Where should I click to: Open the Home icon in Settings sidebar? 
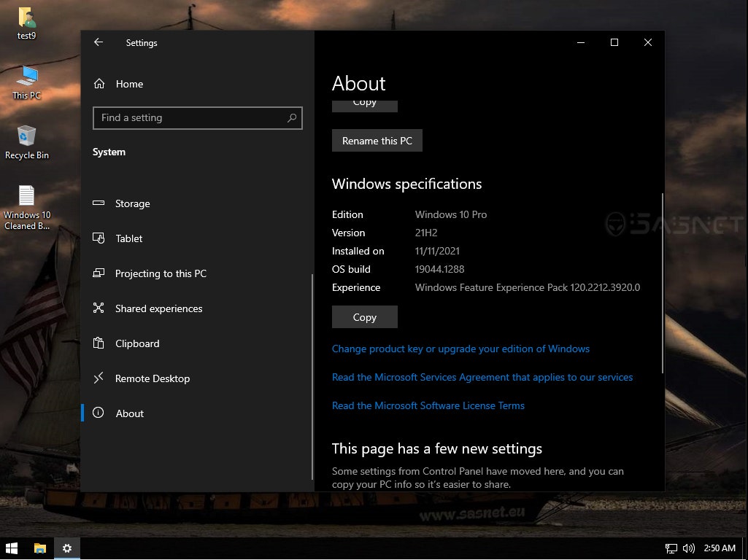pyautogui.click(x=99, y=84)
